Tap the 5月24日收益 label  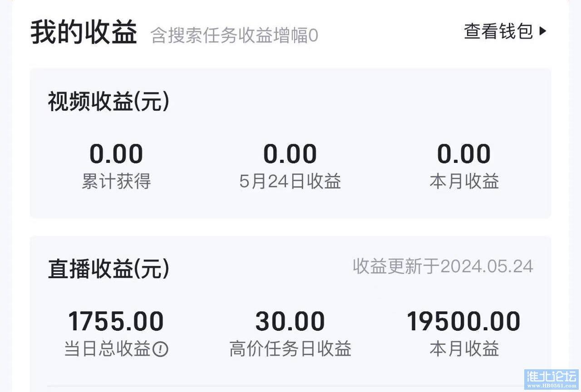coord(290,181)
